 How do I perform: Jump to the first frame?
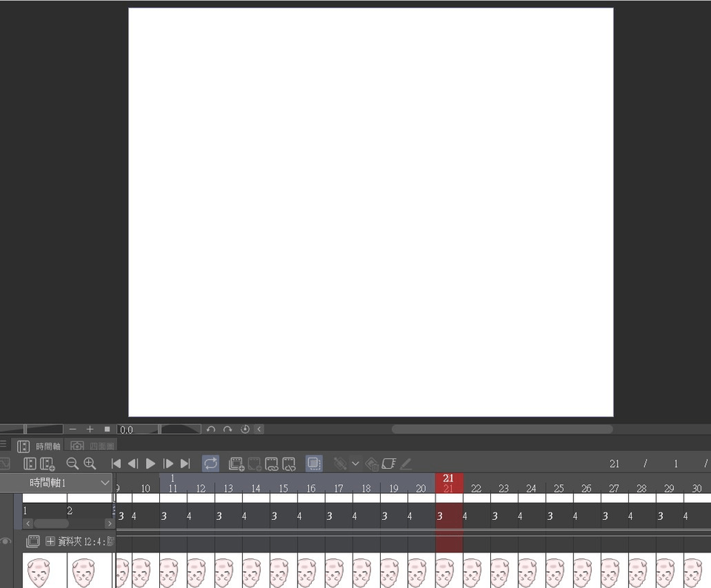coord(116,464)
